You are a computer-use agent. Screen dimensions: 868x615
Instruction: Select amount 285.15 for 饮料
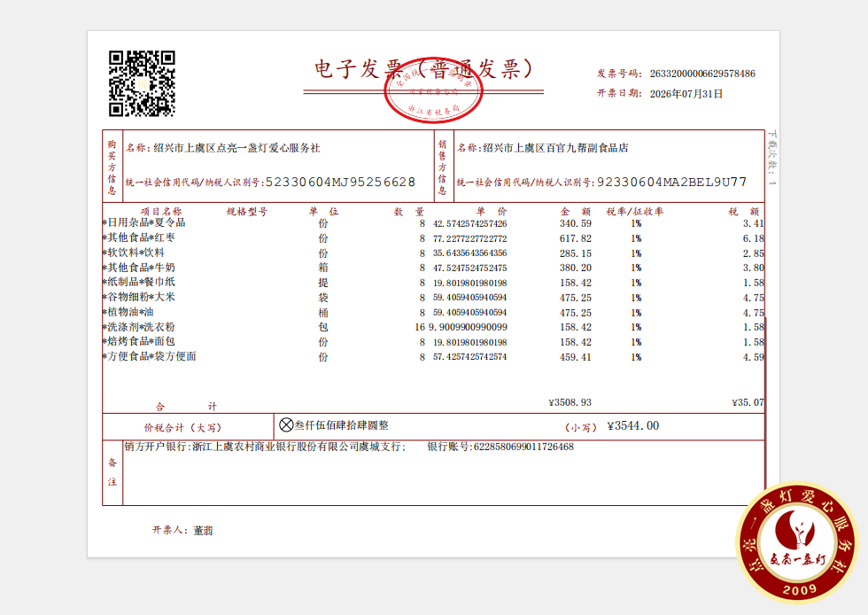click(x=576, y=253)
